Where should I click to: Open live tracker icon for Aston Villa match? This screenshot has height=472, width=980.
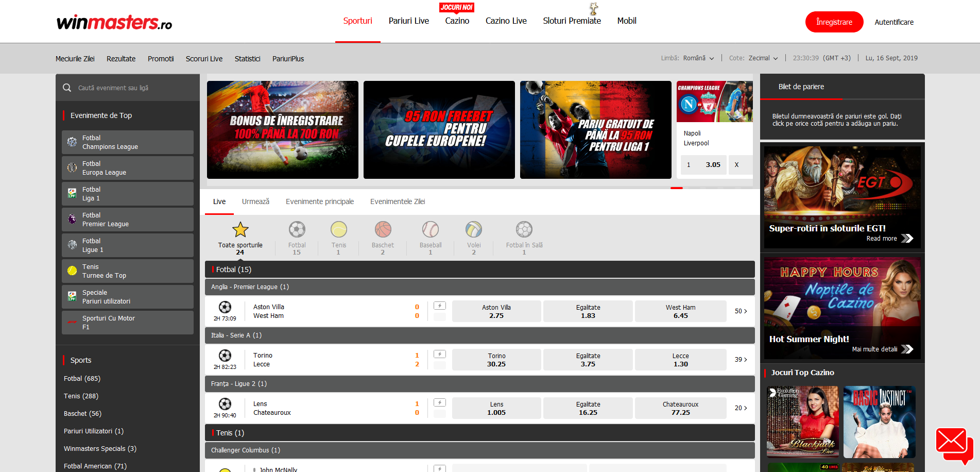point(440,306)
